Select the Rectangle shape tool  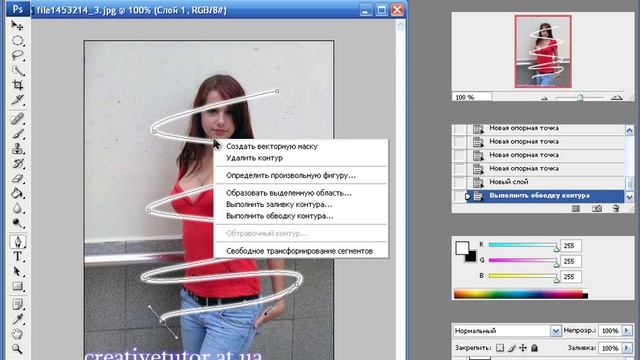pos(17,286)
